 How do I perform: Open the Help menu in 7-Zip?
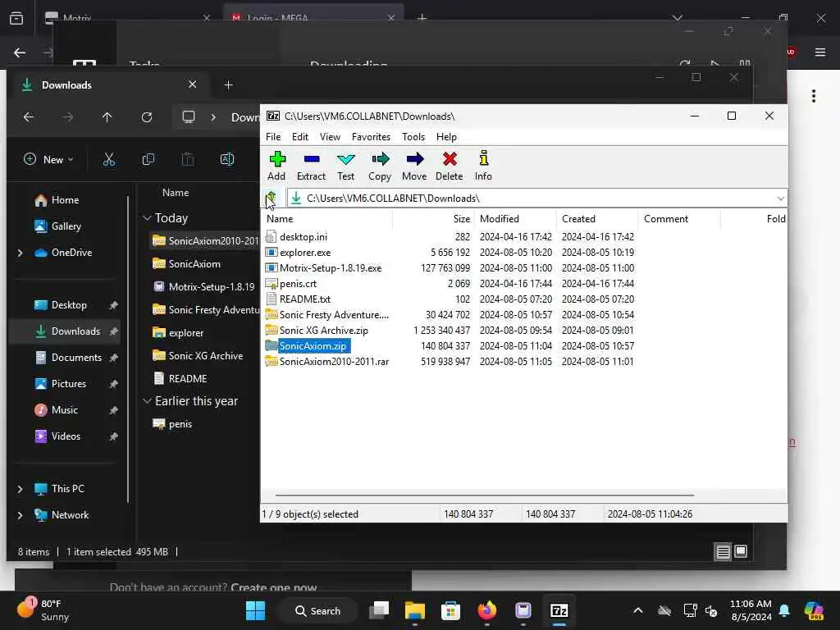tap(446, 137)
